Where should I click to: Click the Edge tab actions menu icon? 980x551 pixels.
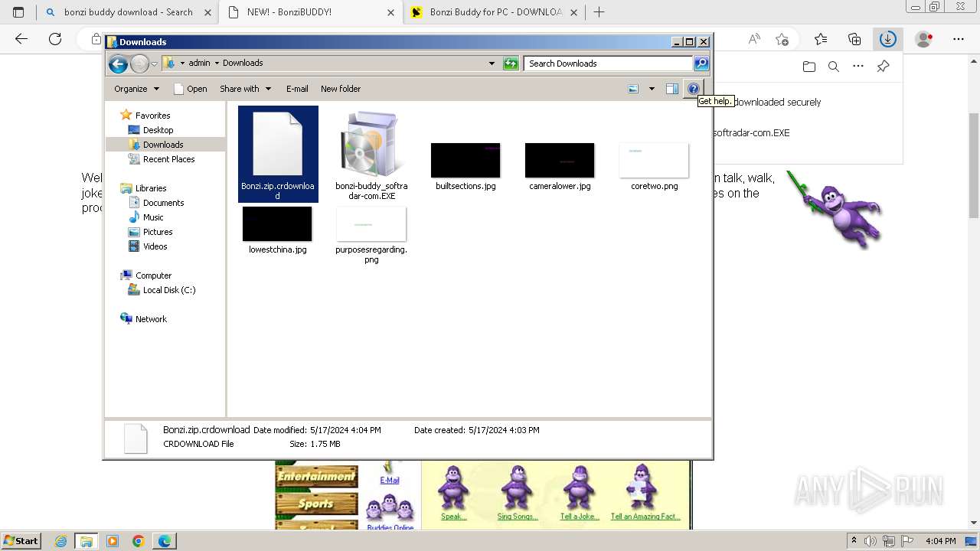click(x=18, y=12)
